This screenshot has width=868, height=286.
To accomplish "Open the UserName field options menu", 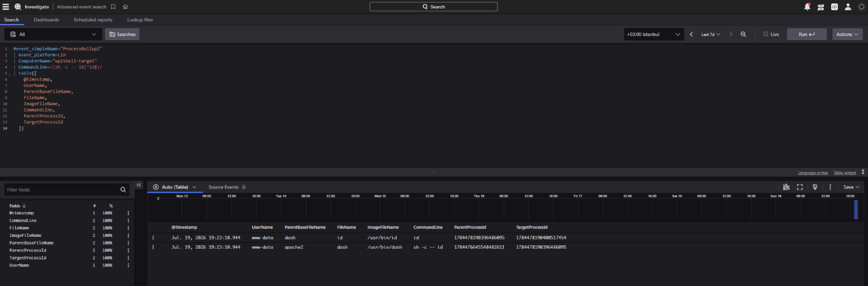I will click(x=128, y=265).
